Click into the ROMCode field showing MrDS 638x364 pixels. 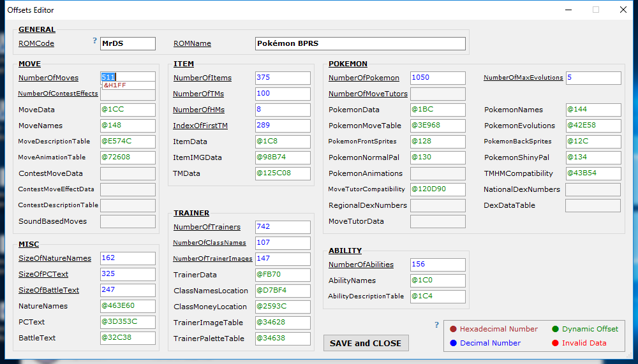pos(128,43)
